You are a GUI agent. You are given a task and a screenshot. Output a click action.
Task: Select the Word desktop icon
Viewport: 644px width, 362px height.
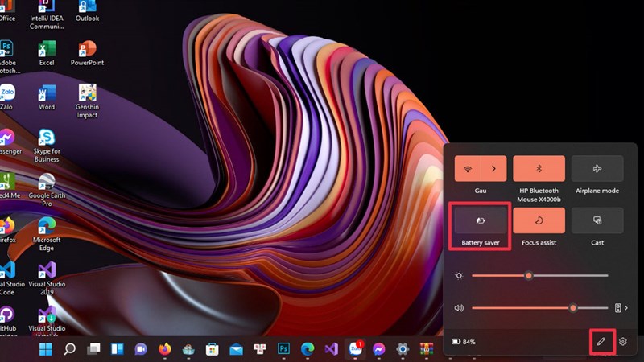[x=47, y=97]
